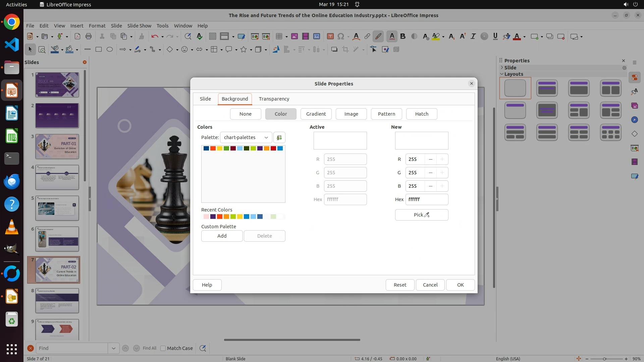The height and width of the screenshot is (362, 644).
Task: Open the Slide Show menu
Action: tap(139, 25)
